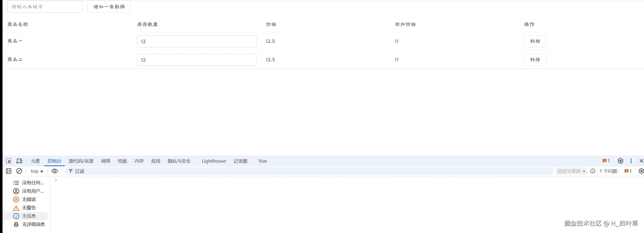Click the 操作 column header

pos(529,24)
